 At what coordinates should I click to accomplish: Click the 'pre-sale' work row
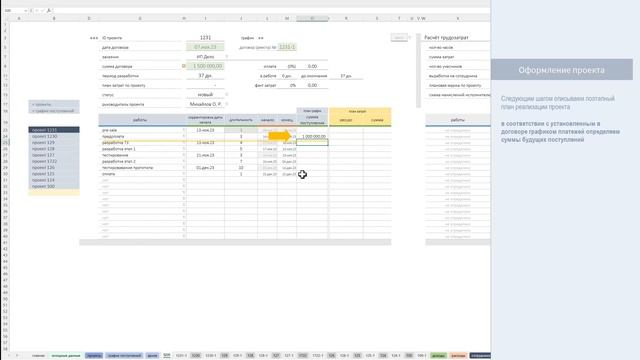pyautogui.click(x=141, y=130)
